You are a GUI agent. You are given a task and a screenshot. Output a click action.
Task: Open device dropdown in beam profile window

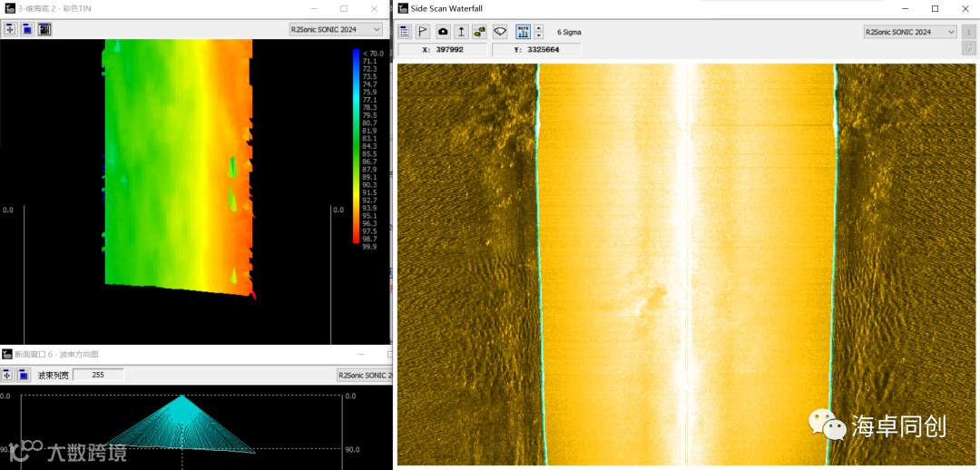(x=363, y=375)
